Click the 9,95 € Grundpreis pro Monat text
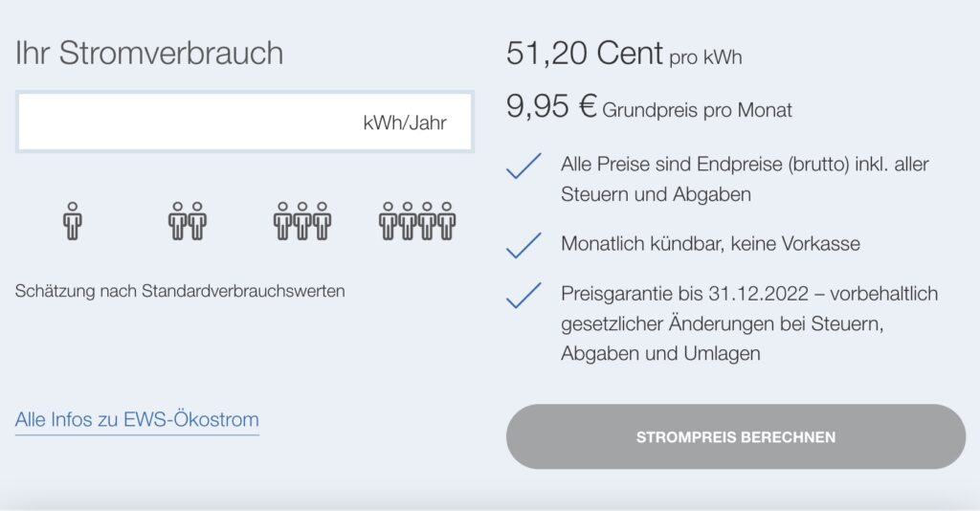The height and width of the screenshot is (511, 980). [649, 107]
